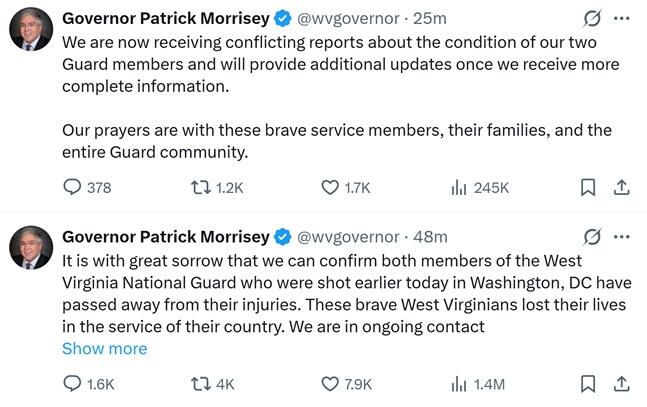View analytics for the 1.4M views tweet

[x=460, y=384]
